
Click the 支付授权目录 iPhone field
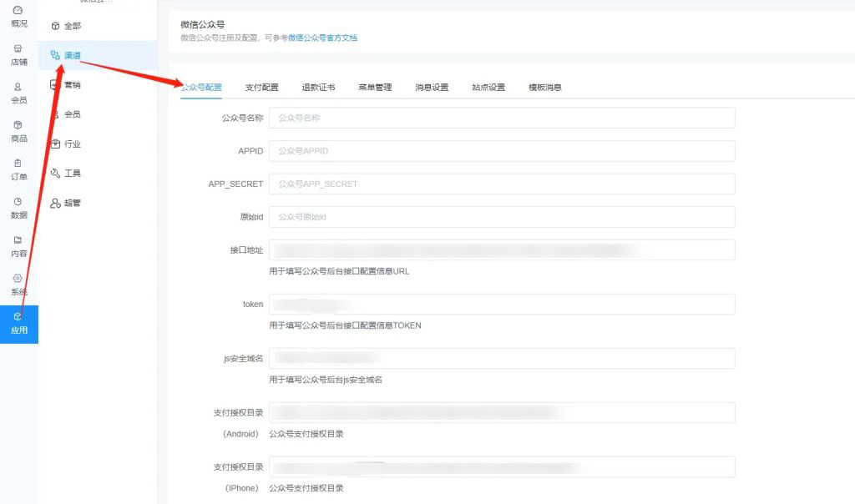point(502,467)
